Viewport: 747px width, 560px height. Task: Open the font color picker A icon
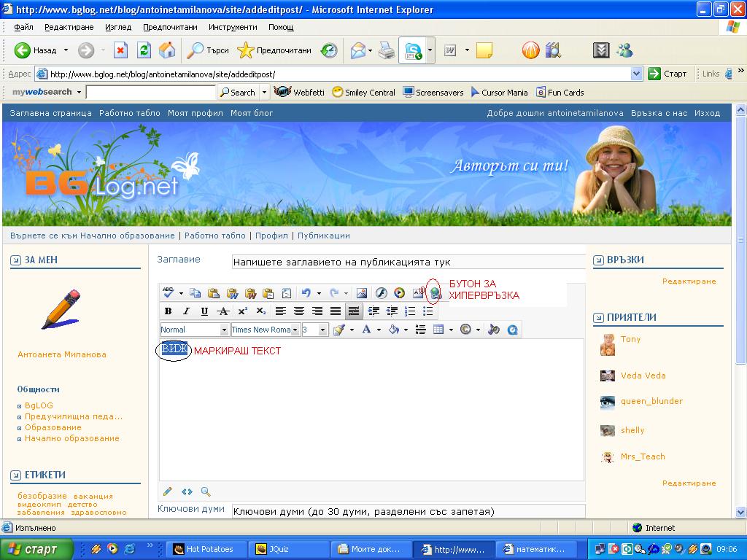[x=366, y=329]
